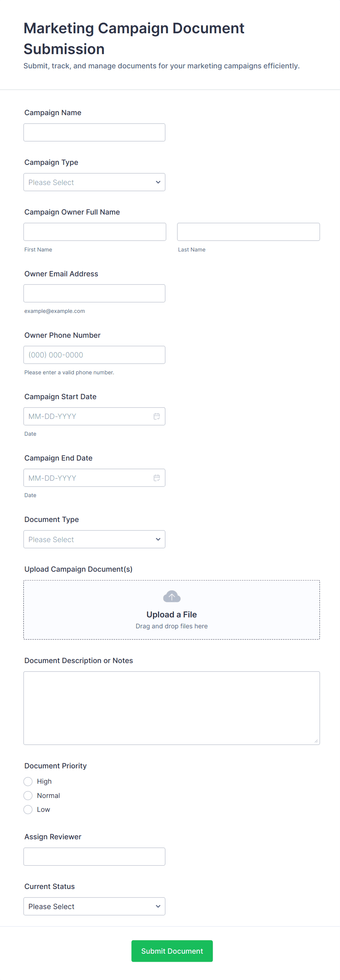Click the Campaign Start Date input

[x=87, y=416]
